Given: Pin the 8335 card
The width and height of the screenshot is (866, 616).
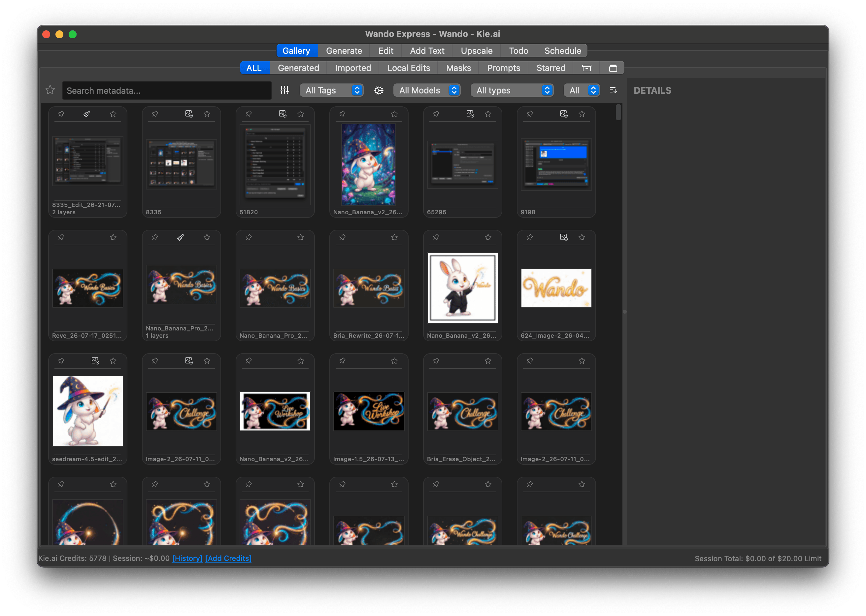Looking at the screenshot, I should (155, 114).
